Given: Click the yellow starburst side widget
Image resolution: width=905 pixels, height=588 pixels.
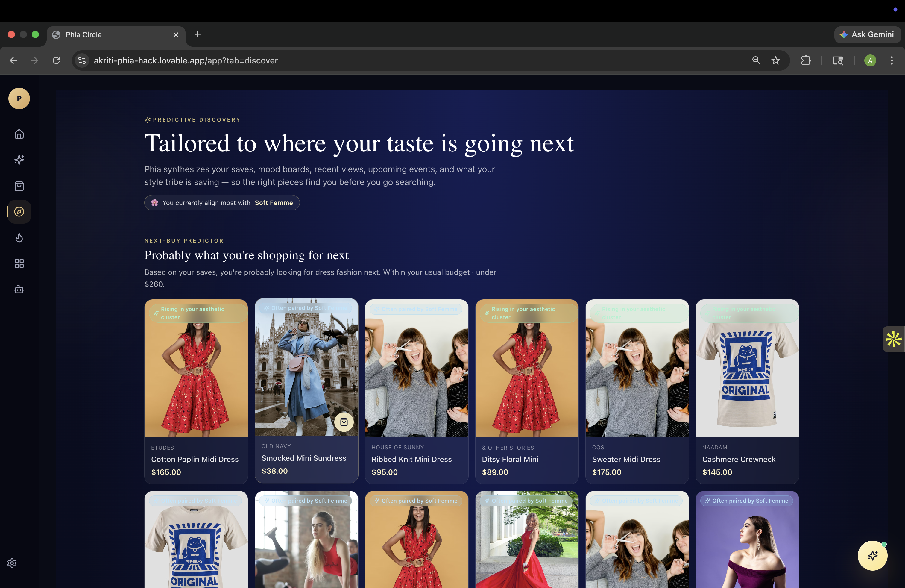Looking at the screenshot, I should [893, 339].
